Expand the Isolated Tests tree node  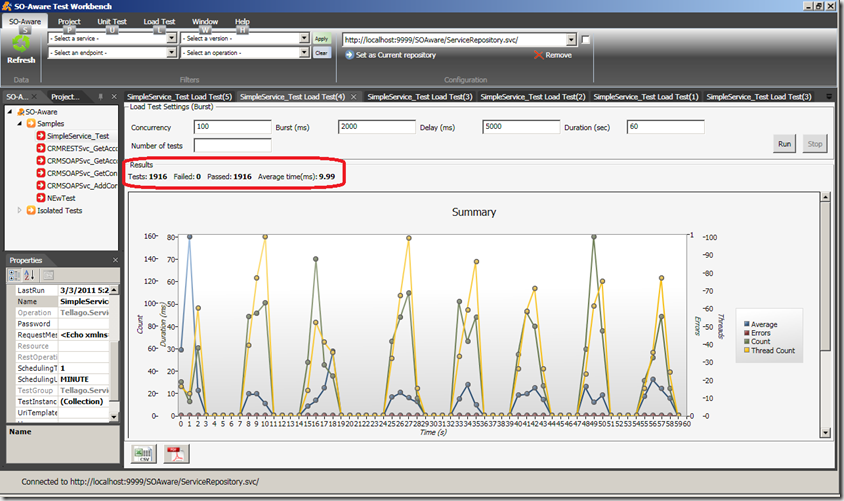(x=20, y=210)
